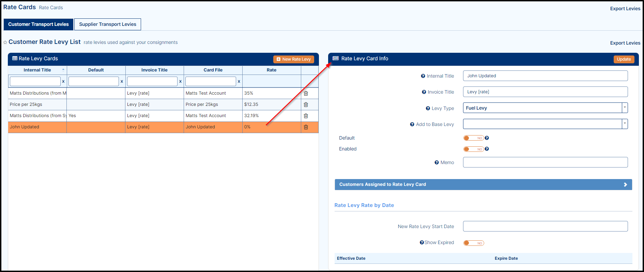Click trash icon on 32.19% rate row

[x=306, y=116]
